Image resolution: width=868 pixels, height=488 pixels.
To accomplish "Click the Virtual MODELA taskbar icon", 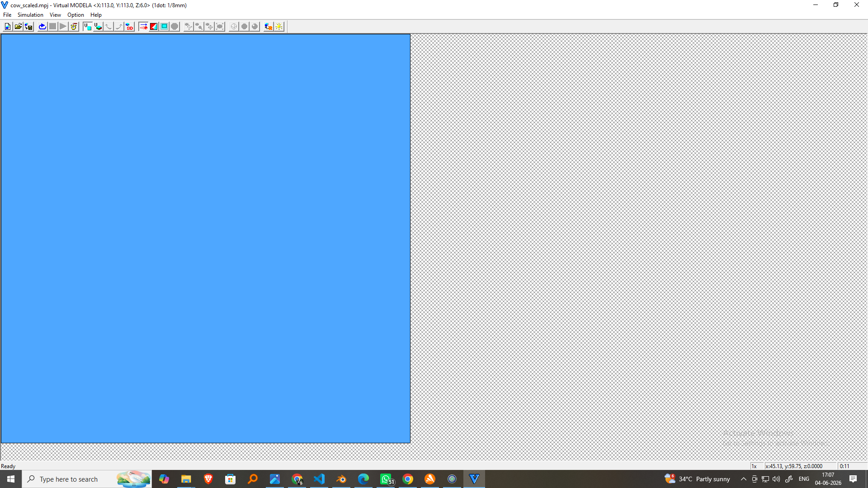I will pyautogui.click(x=474, y=479).
